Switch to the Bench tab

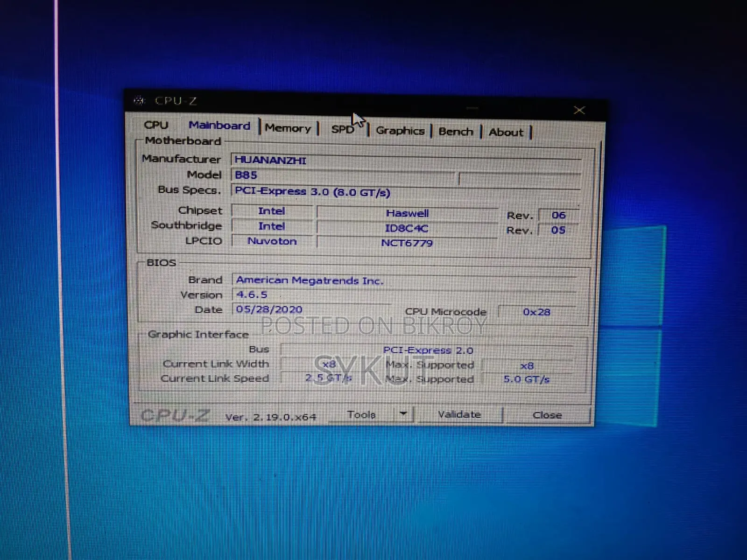[x=456, y=132]
